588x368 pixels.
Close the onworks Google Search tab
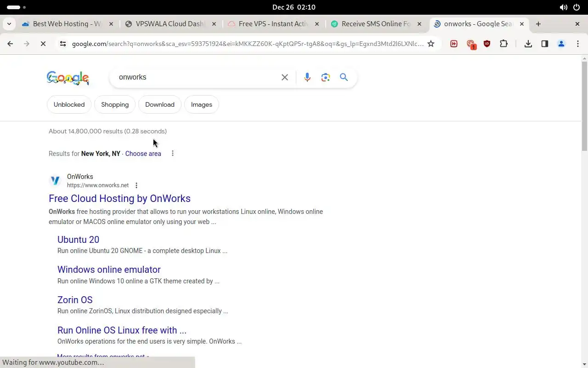click(x=522, y=24)
